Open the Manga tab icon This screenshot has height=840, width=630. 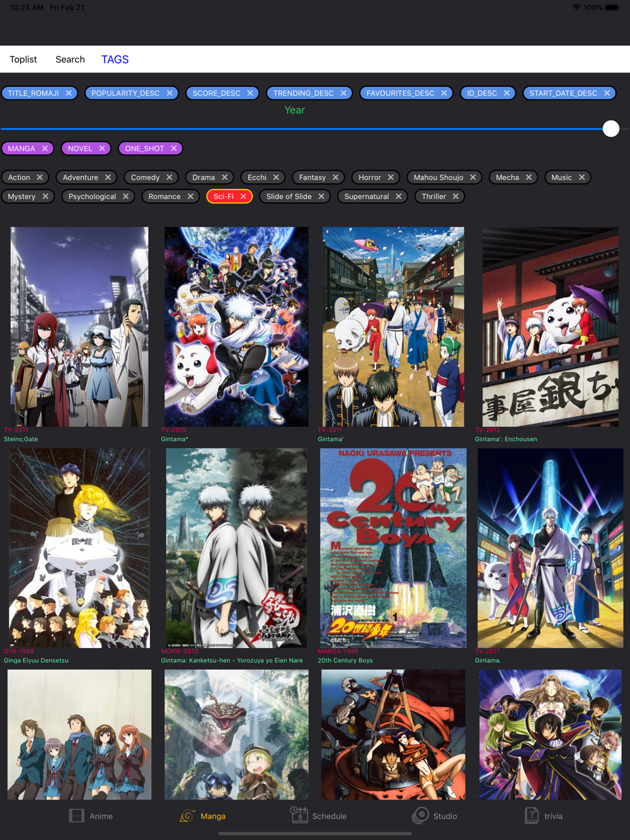187,816
